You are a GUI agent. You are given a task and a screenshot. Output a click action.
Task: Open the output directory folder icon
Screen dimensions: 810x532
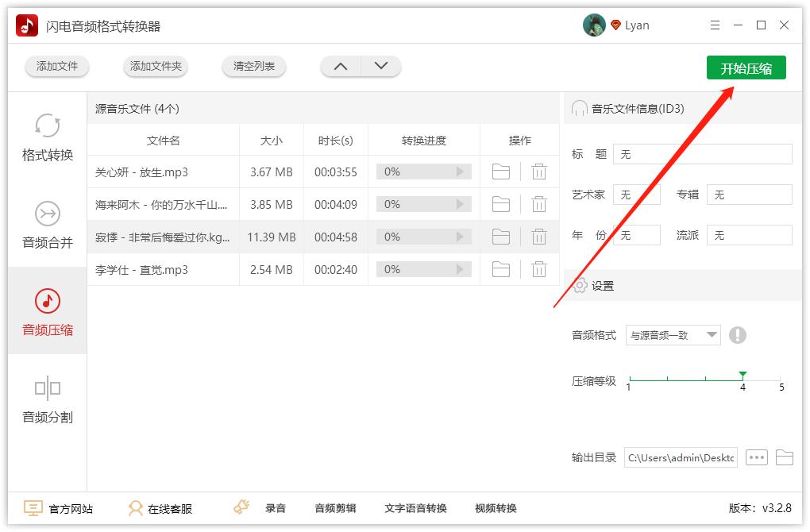click(x=784, y=457)
